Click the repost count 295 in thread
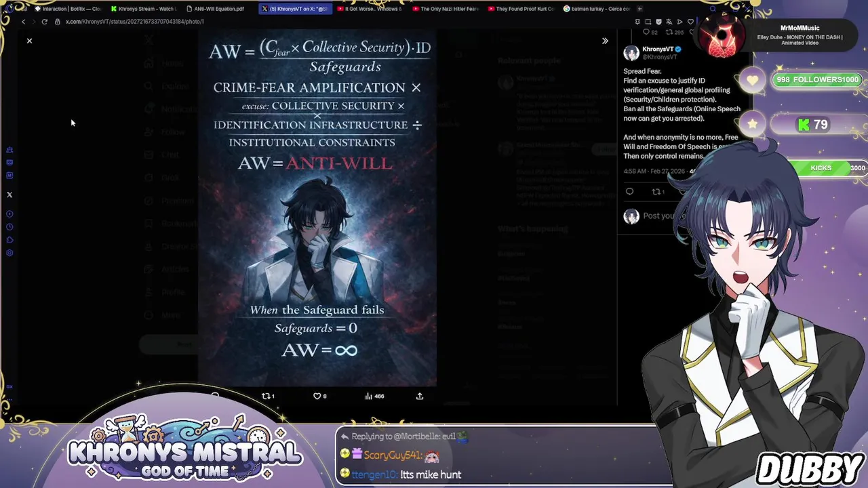This screenshot has height=488, width=868. (674, 32)
